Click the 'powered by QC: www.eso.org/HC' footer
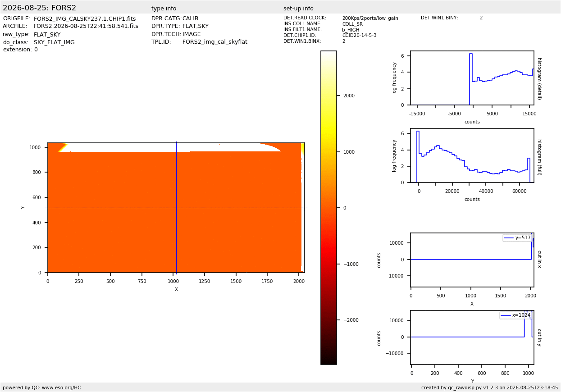The height and width of the screenshot is (392, 561). point(42,388)
